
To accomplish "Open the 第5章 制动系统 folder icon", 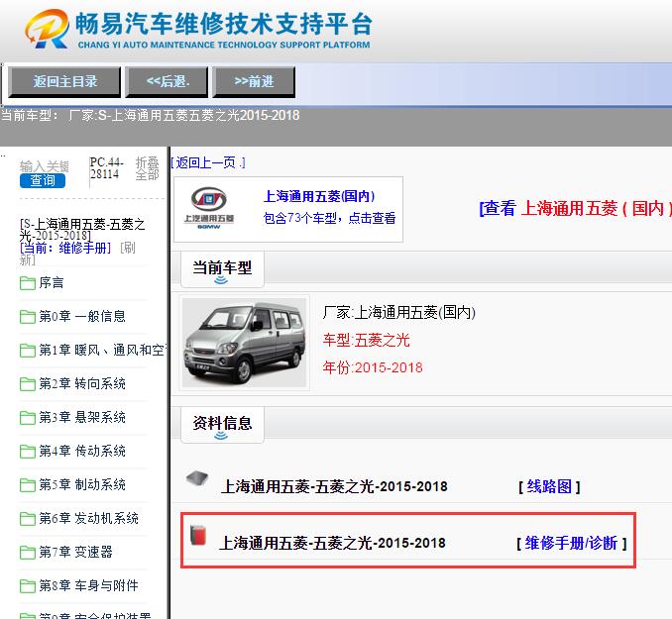I will pos(28,485).
